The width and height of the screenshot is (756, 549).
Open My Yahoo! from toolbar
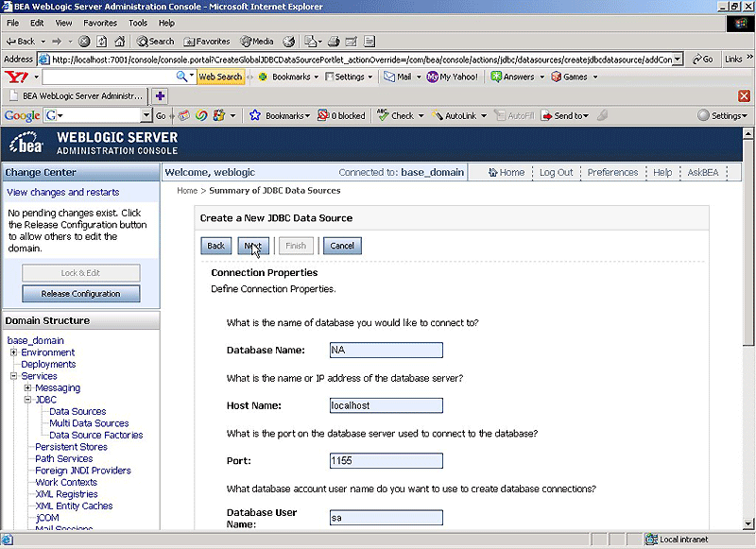click(453, 77)
